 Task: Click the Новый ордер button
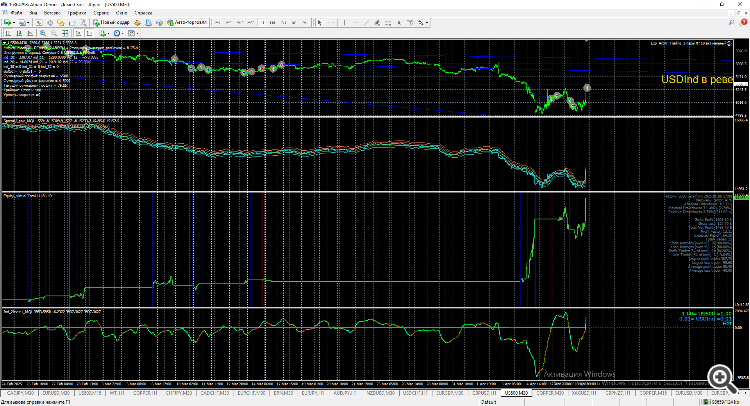tap(111, 22)
